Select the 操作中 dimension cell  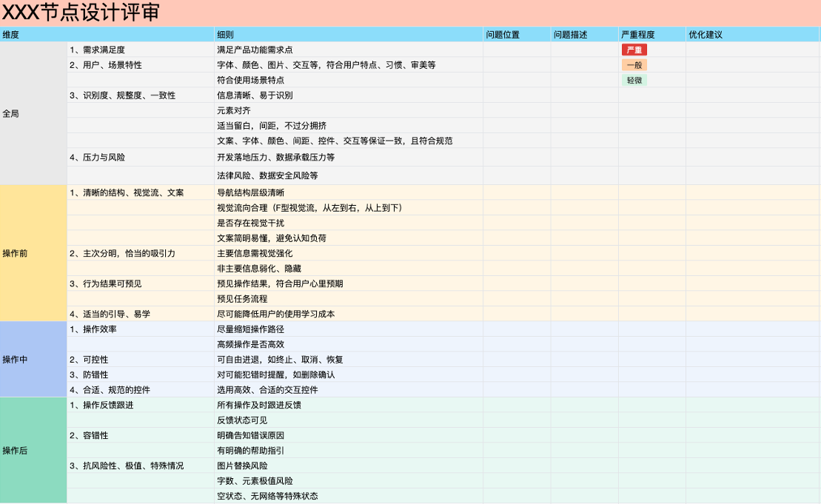[33, 359]
